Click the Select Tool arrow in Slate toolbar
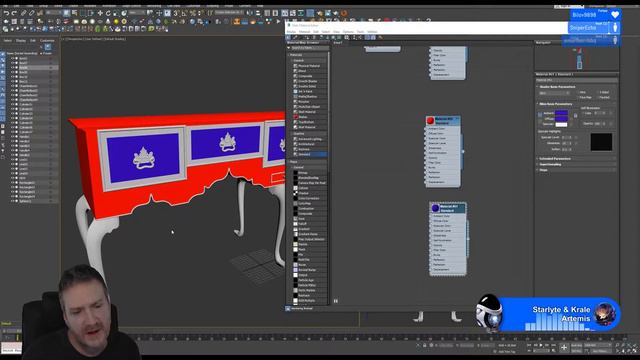This screenshot has width=640, height=360. 289,37
